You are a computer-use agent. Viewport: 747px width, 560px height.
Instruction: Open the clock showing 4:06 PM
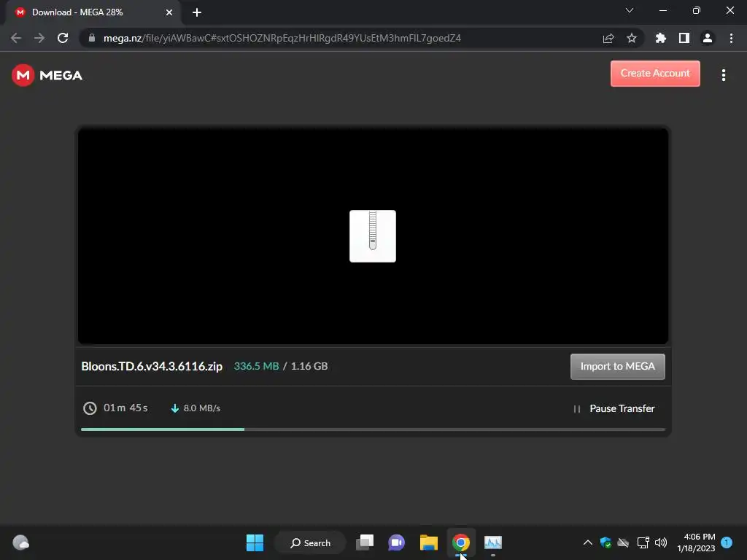click(x=696, y=542)
